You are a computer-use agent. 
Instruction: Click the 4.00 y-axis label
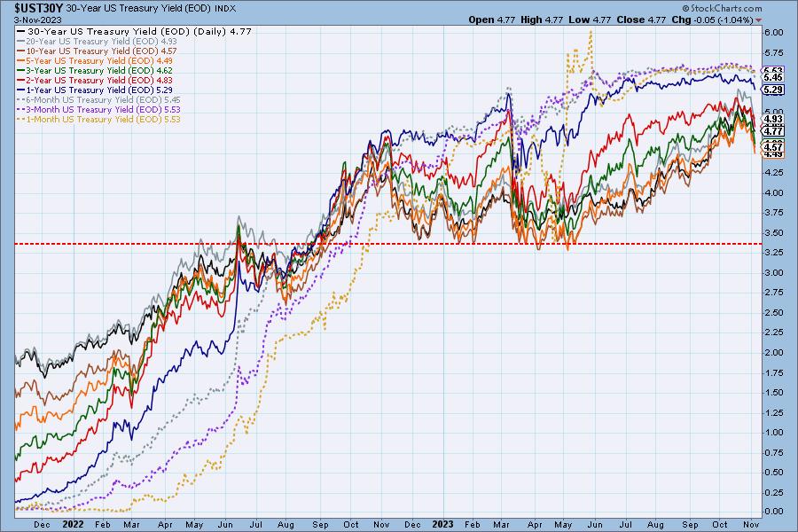(x=773, y=192)
